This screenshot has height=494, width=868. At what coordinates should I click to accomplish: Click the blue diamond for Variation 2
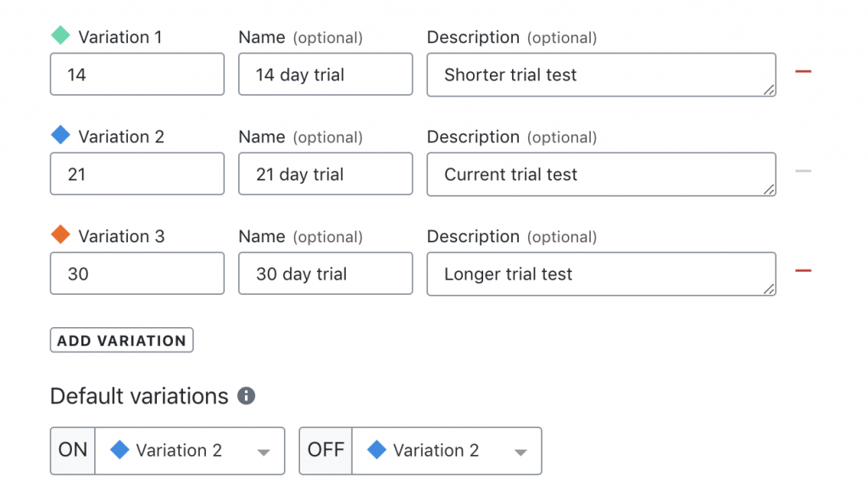click(x=59, y=136)
